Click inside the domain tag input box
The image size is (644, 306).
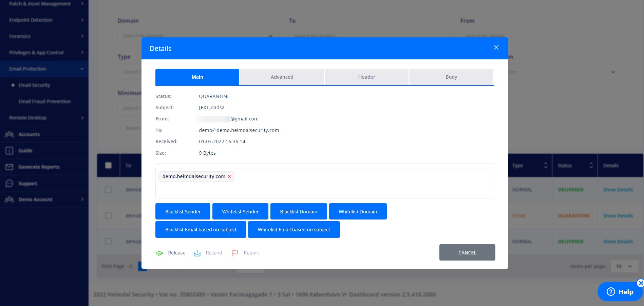pyautogui.click(x=325, y=184)
